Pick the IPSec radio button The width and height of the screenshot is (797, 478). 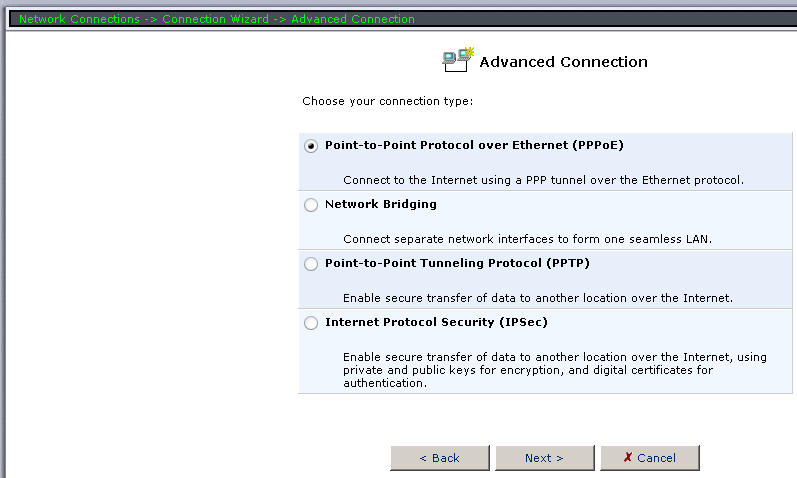point(311,323)
